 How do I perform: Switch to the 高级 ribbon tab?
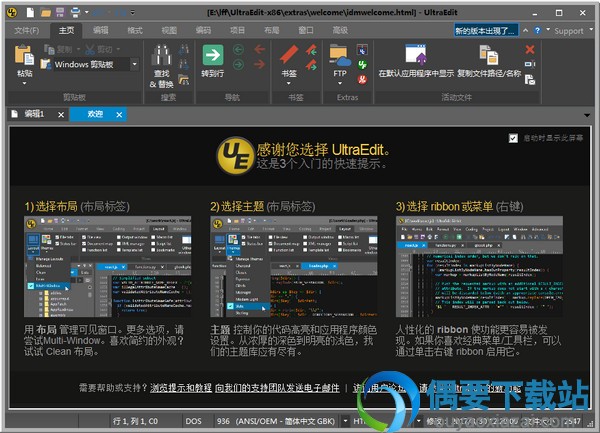(340, 30)
